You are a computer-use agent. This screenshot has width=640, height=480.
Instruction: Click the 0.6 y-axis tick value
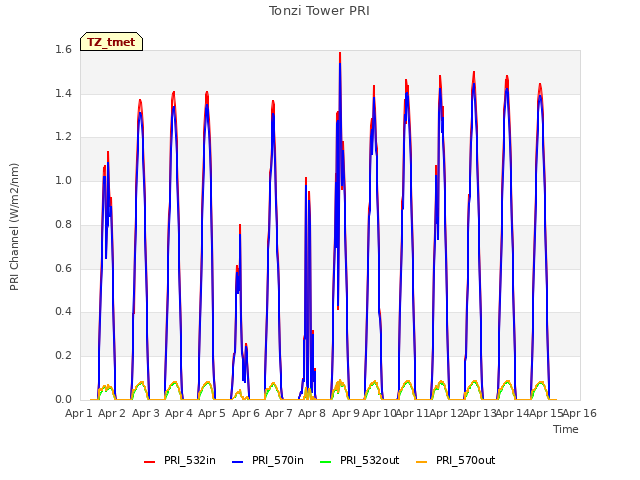63,268
